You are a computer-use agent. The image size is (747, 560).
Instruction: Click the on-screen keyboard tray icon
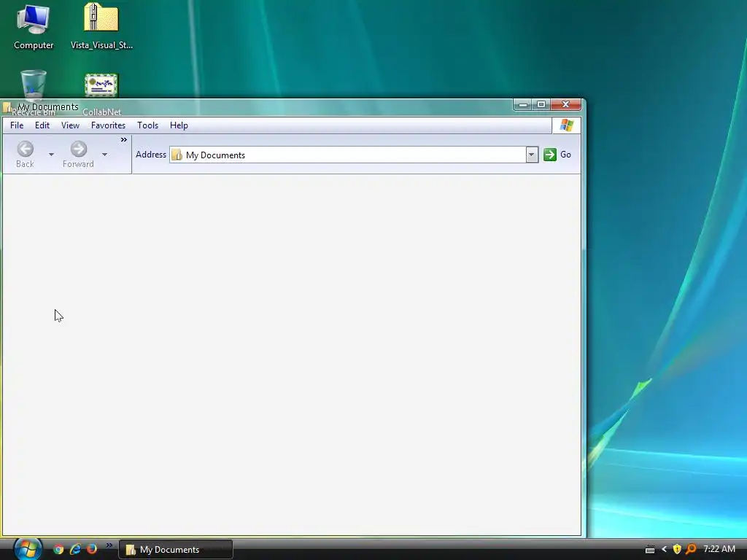[x=650, y=550]
